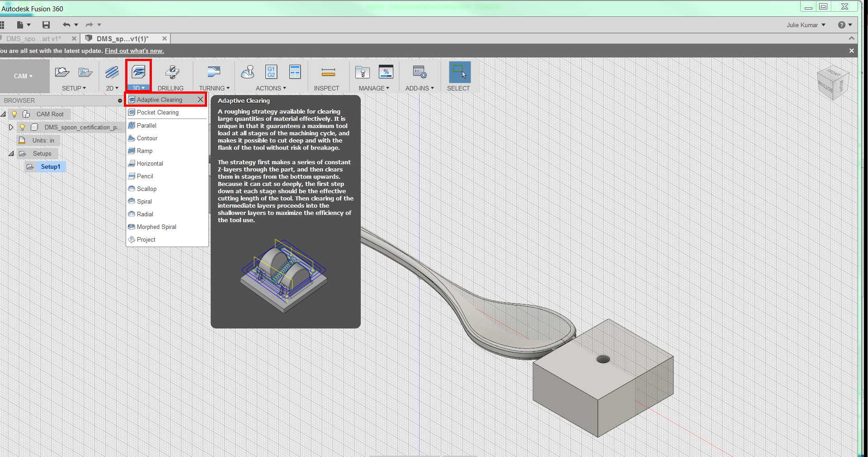Screen dimensions: 868x457
Task: Open the ADD-INS dropdown menu
Action: pos(420,88)
